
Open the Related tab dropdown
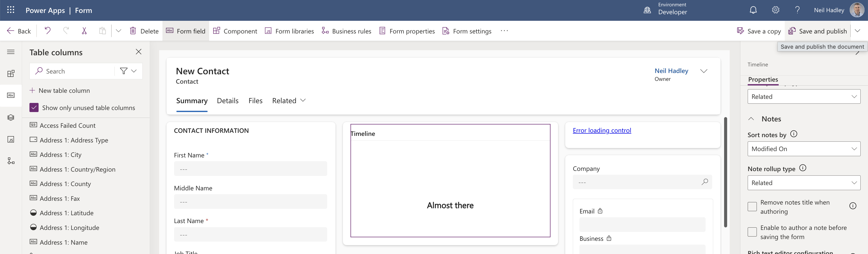pos(289,101)
